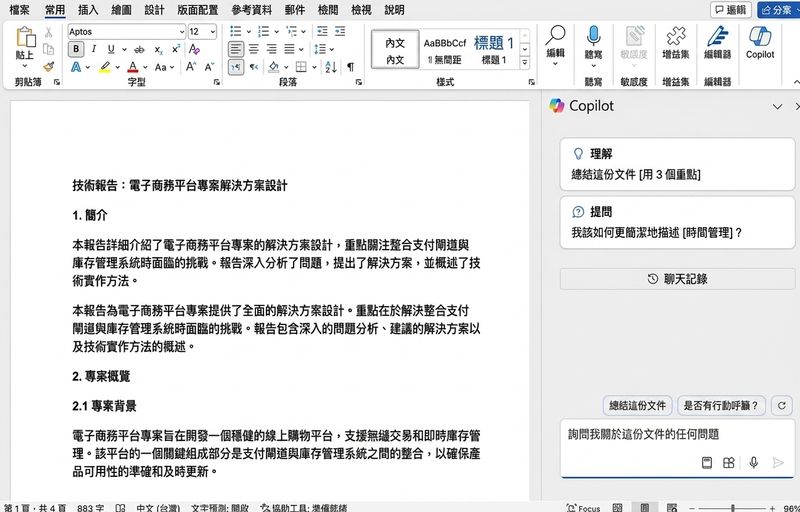Open the 編輯 (Editing) search menu
Screen dimensions: 800x512
tap(555, 45)
